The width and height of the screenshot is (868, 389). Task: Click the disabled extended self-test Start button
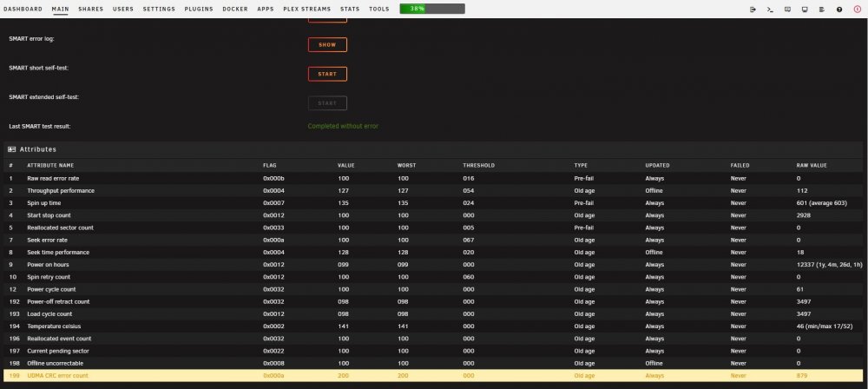pyautogui.click(x=327, y=103)
